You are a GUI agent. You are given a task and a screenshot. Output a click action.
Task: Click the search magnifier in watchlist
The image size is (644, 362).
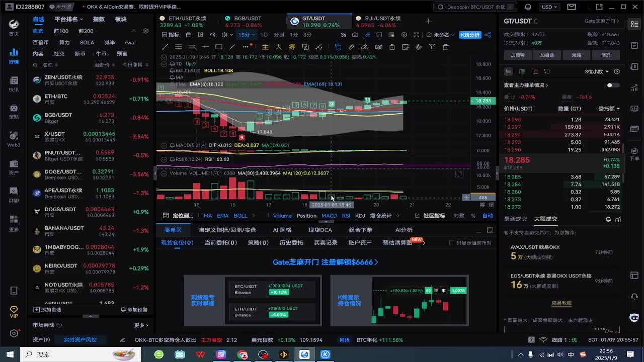pyautogui.click(x=35, y=65)
